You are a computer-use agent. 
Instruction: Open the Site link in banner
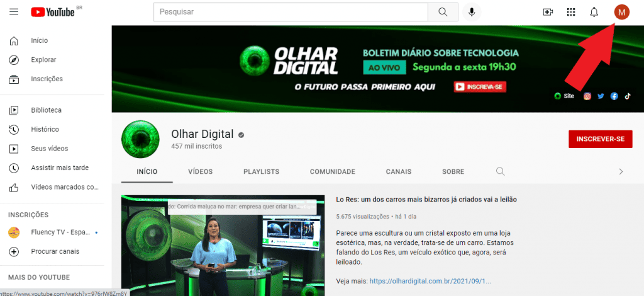click(x=564, y=96)
